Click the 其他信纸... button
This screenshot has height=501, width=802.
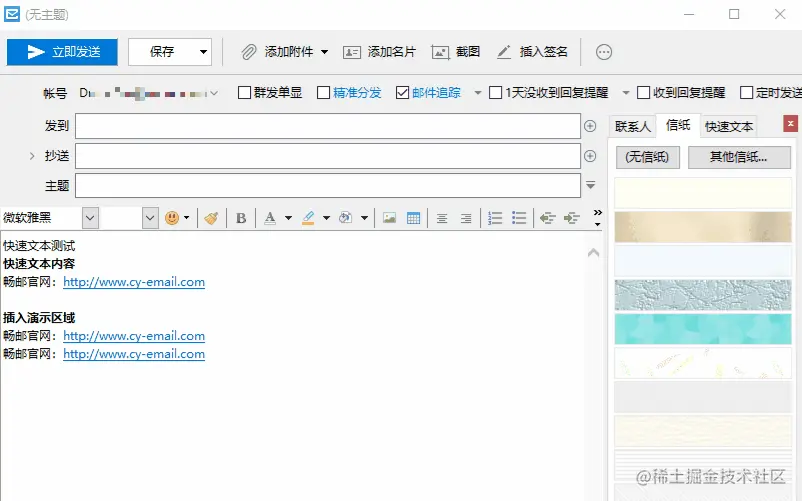[739, 157]
